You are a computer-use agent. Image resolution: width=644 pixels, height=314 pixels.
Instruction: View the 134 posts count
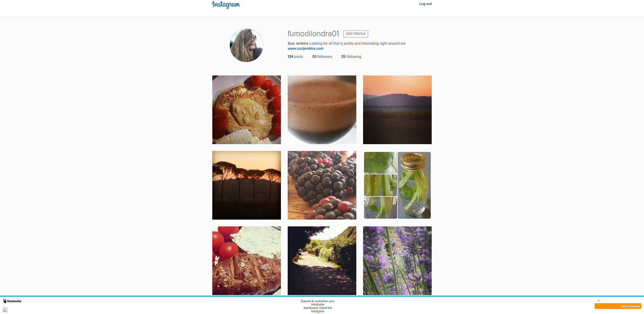click(x=295, y=57)
